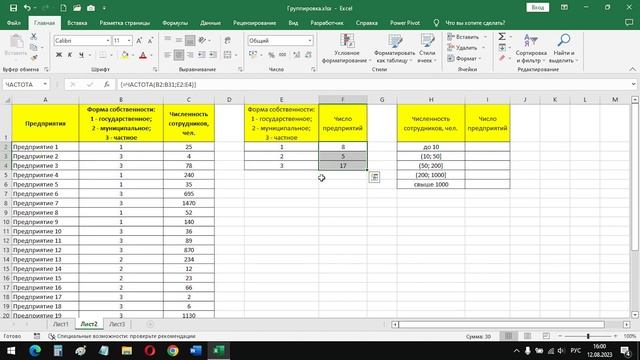Open the font size 11 dropdown
Screen dimensions: 640x360
[129, 40]
